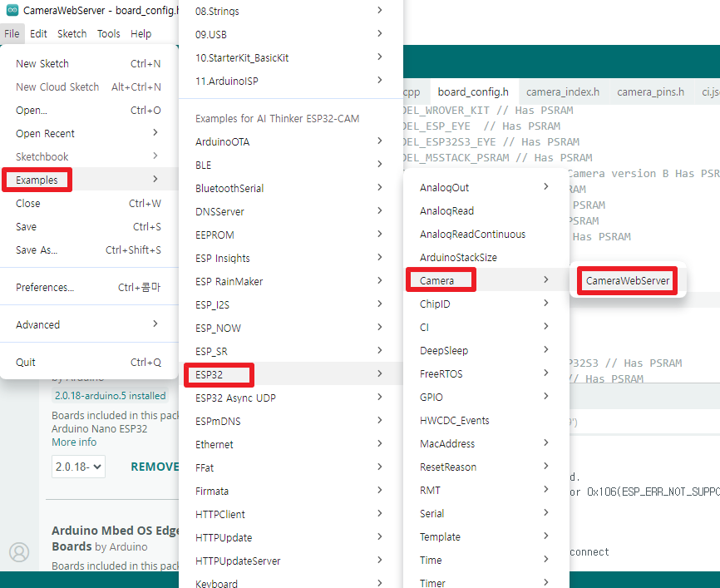Screen dimensions: 720x588
Task: Expand the BLE examples submenu
Action: tap(291, 165)
